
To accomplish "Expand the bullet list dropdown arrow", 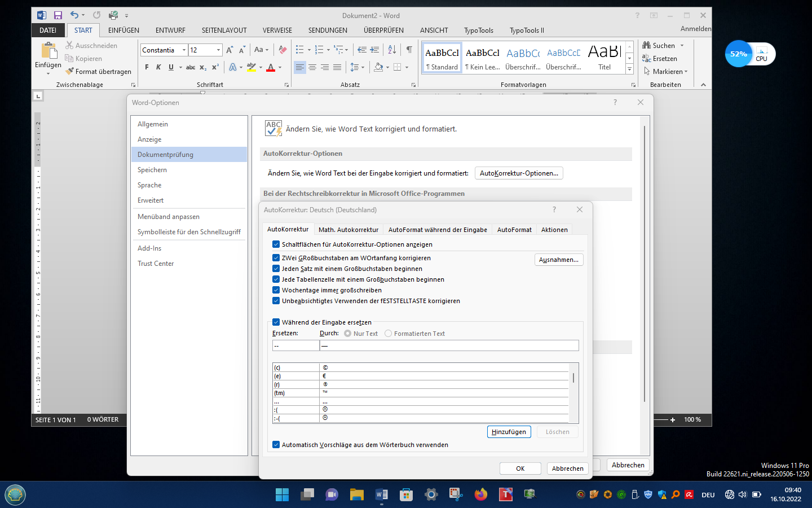I will (309, 50).
